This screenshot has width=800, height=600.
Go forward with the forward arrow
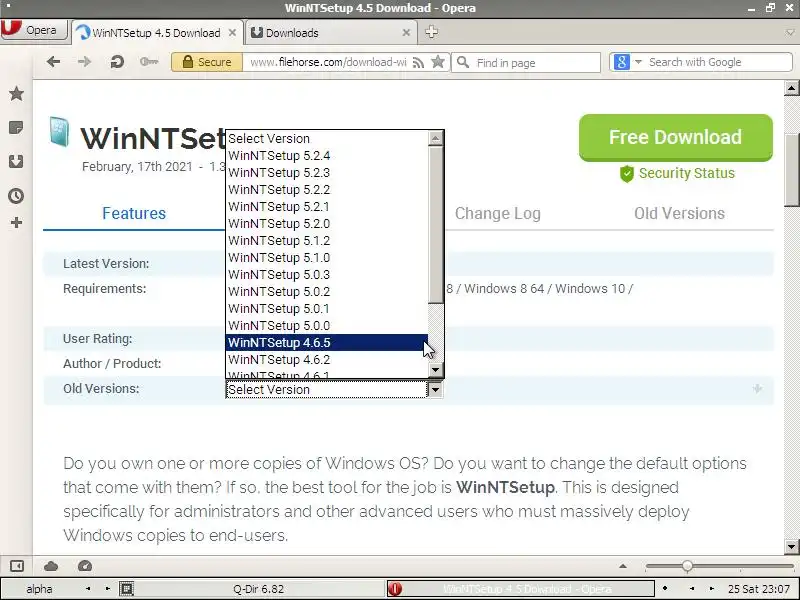pyautogui.click(x=85, y=62)
